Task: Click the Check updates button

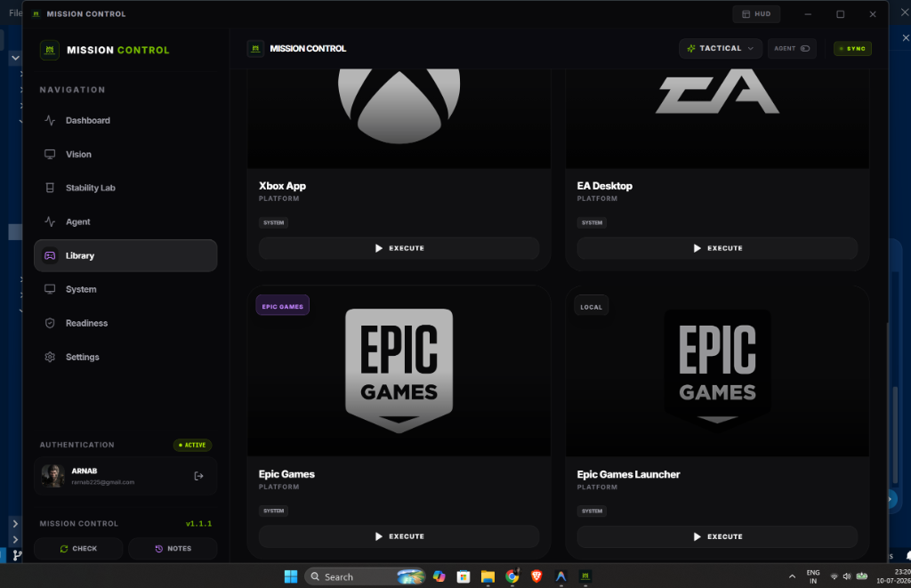Action: [x=78, y=549]
